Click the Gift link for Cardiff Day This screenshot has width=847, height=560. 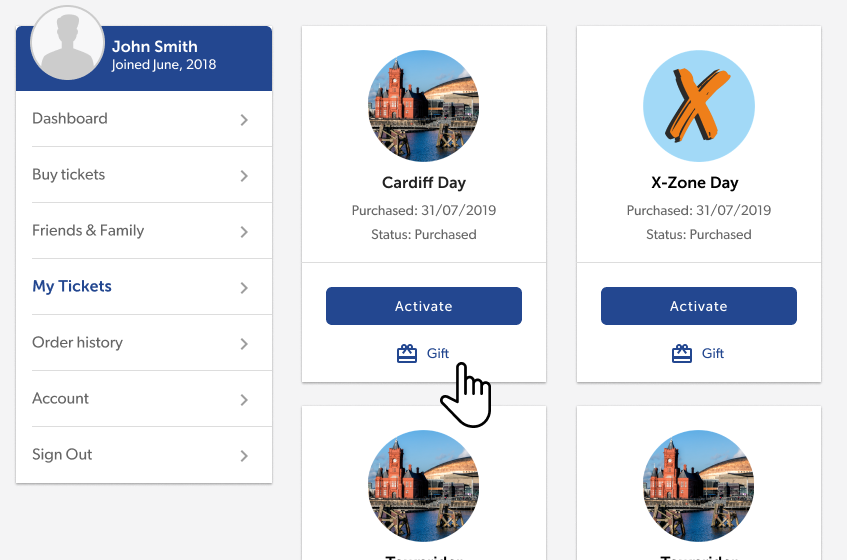point(438,353)
